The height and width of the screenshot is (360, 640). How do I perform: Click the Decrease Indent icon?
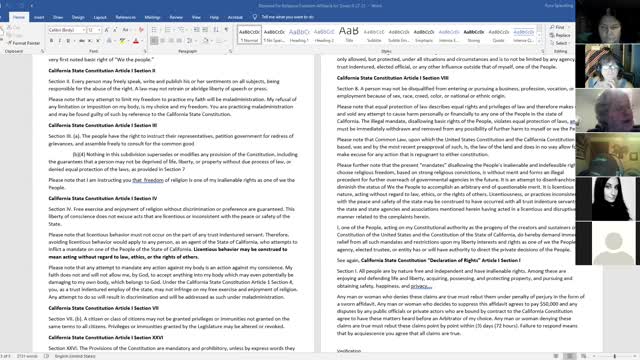click(x=197, y=30)
